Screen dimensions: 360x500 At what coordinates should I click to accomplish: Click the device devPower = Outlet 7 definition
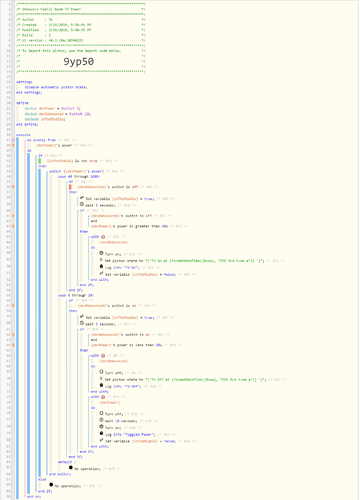pyautogui.click(x=53, y=108)
